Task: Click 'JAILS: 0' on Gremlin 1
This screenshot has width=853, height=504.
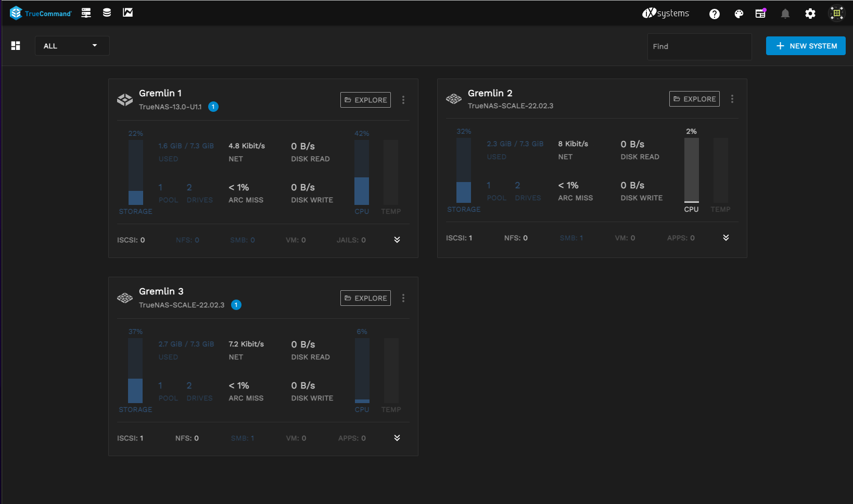Action: click(351, 240)
